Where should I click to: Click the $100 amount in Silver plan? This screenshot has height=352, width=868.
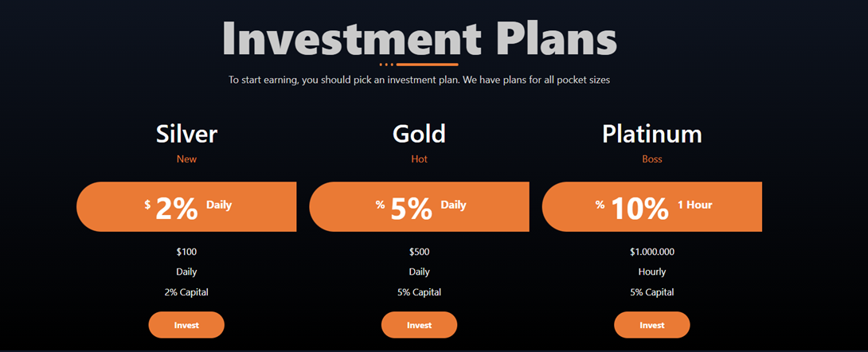click(186, 252)
